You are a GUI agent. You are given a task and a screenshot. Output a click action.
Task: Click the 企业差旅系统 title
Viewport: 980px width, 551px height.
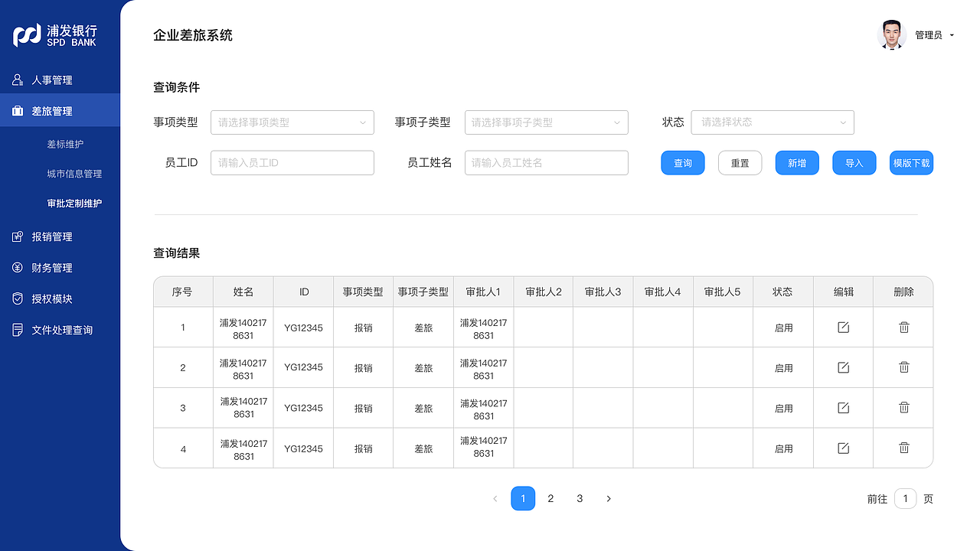pos(193,35)
